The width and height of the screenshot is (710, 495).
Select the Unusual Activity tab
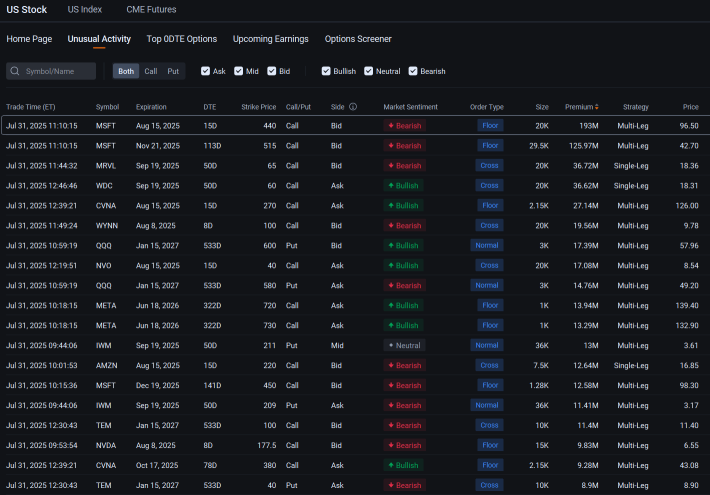99,39
